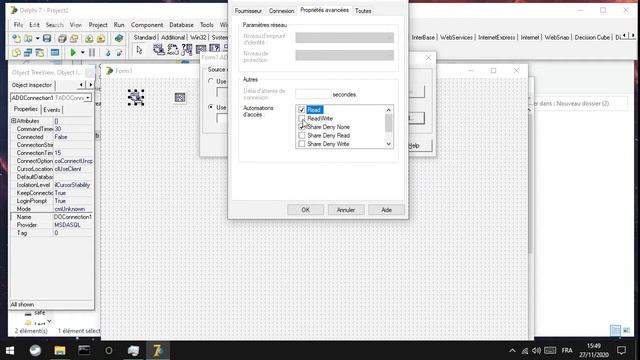Open the dropdown arrow beside Open icon
Viewport: 640px width, 360px height.
(37, 39)
